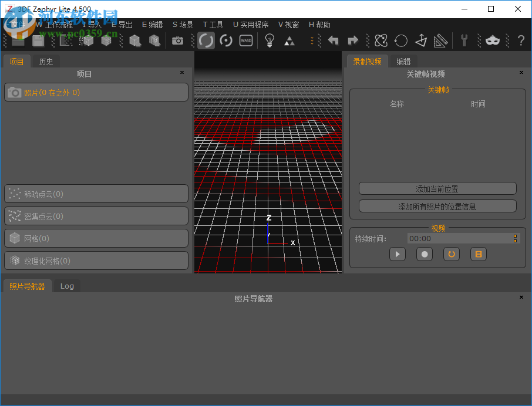Image resolution: width=532 pixels, height=406 pixels.
Task: Switch to the 历史 tab
Action: [46, 60]
